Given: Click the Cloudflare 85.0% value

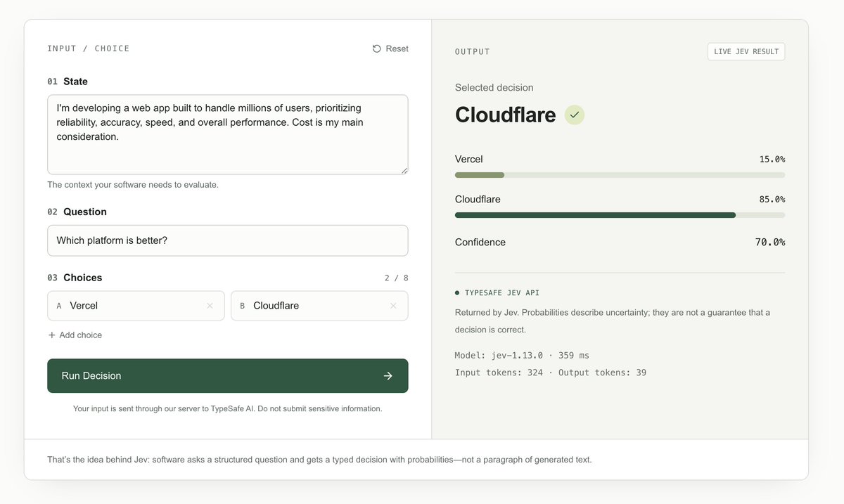Looking at the screenshot, I should [x=772, y=200].
